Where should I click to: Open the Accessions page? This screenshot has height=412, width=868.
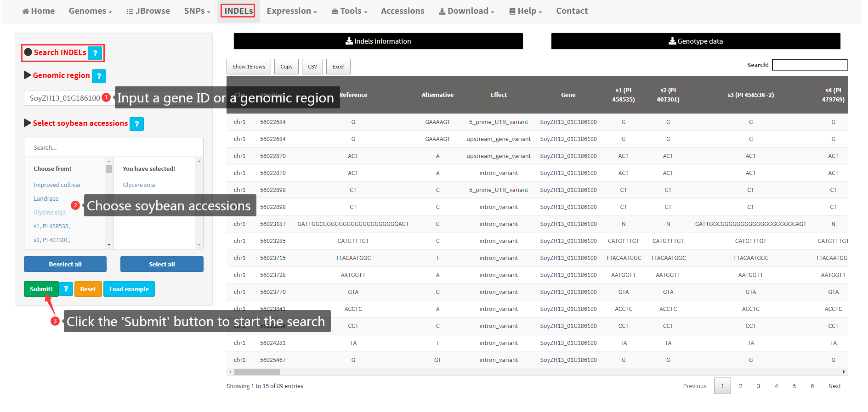click(402, 11)
